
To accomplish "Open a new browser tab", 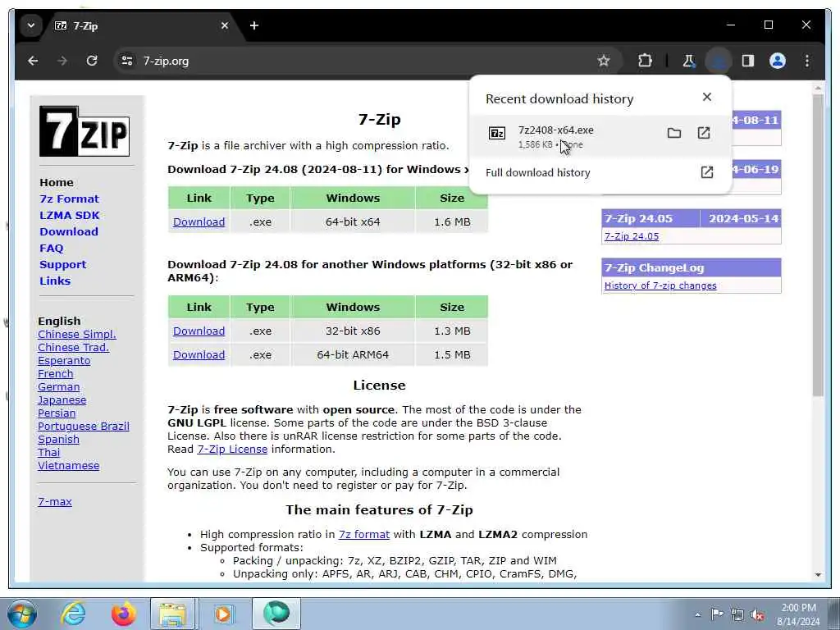I will coord(254,25).
